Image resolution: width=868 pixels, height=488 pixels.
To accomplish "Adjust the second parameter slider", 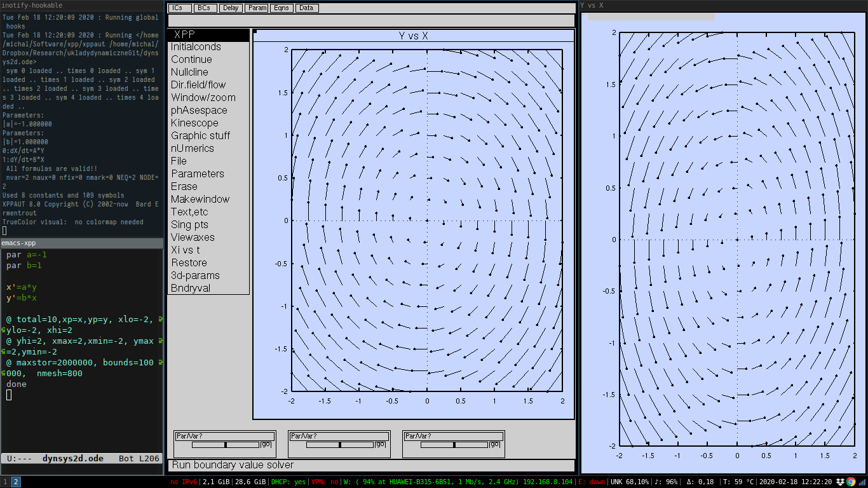I will 340,445.
